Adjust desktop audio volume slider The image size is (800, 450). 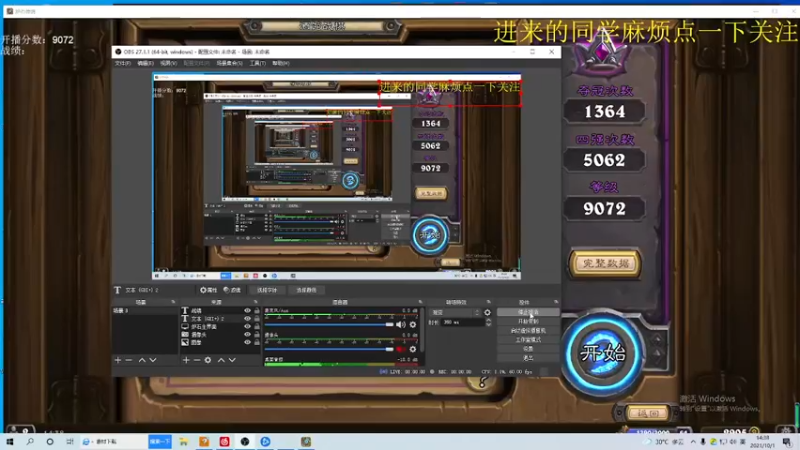click(329, 324)
